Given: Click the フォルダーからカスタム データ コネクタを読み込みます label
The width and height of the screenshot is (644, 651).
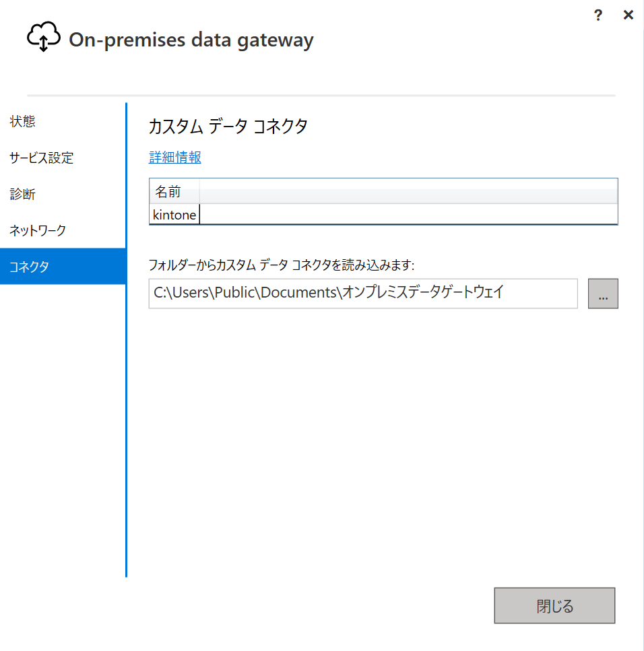Looking at the screenshot, I should pyautogui.click(x=281, y=264).
